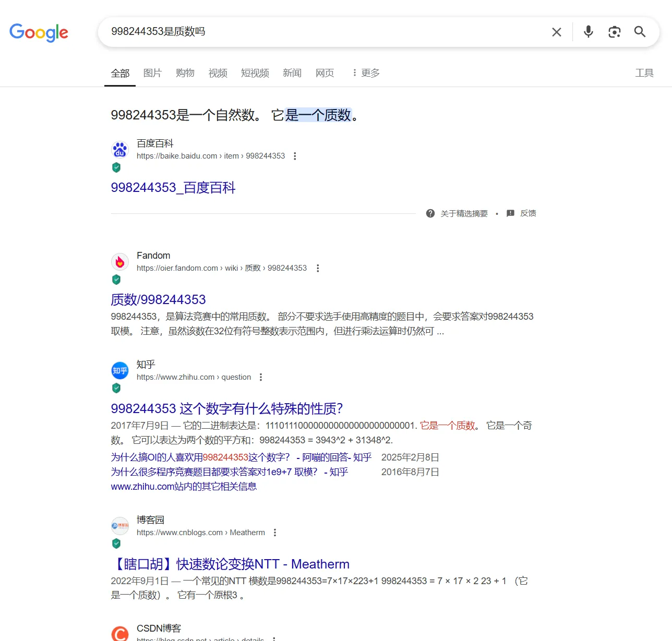672x641 pixels.
Task: Click the featured snippet text 它是一个质数
Action: point(311,115)
